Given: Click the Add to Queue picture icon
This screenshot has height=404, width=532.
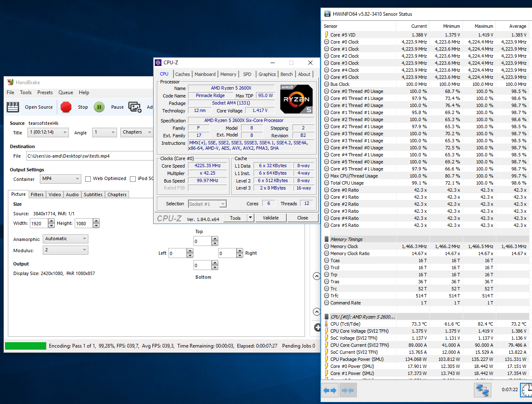Looking at the screenshot, I should 135,107.
